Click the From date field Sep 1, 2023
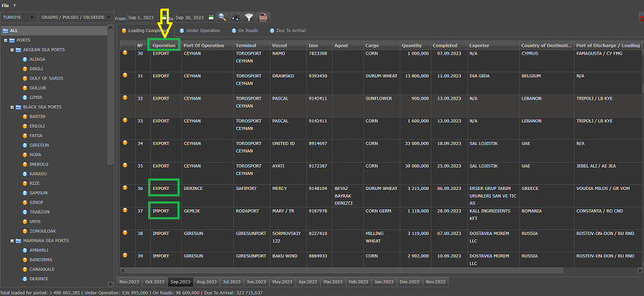The image size is (644, 296). [143, 17]
